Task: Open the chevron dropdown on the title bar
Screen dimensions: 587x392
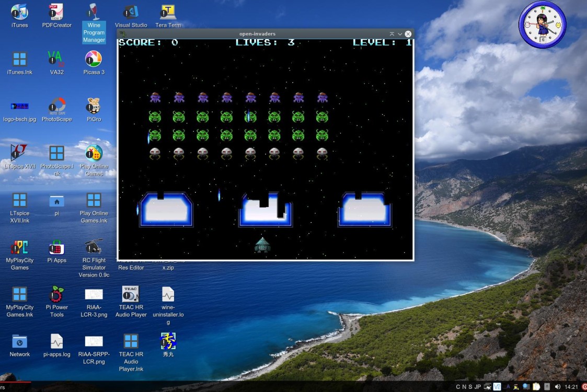Action: 400,33
